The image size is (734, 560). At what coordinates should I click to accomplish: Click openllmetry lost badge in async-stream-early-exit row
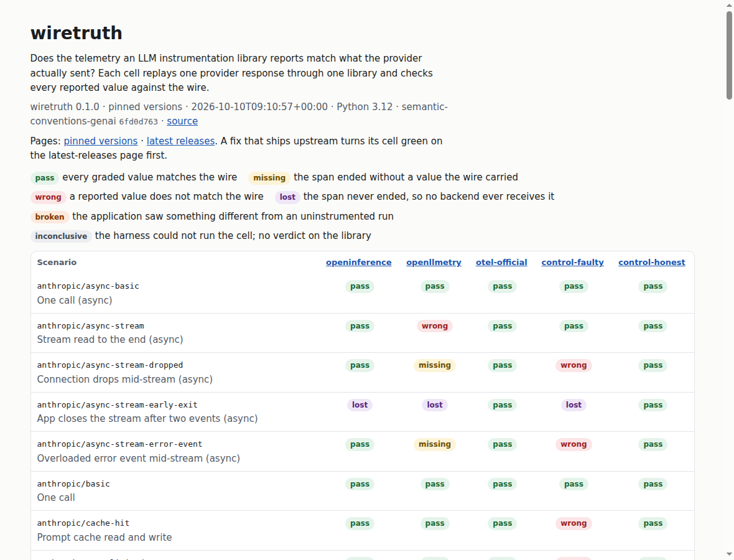(434, 405)
